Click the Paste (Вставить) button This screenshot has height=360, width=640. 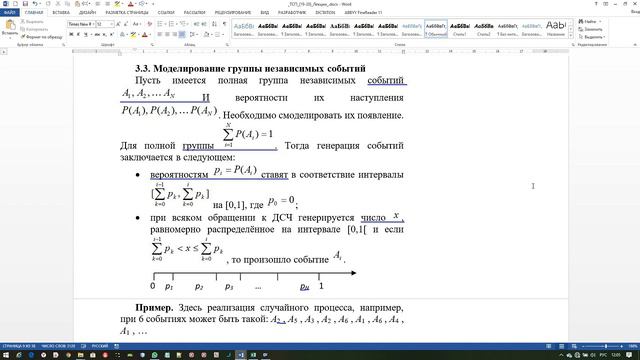tap(10, 29)
